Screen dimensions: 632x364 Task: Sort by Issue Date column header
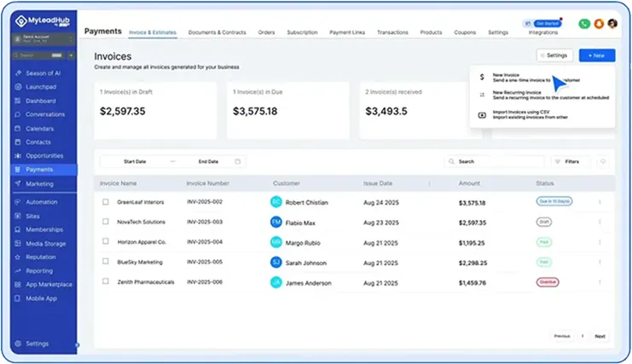coord(378,183)
